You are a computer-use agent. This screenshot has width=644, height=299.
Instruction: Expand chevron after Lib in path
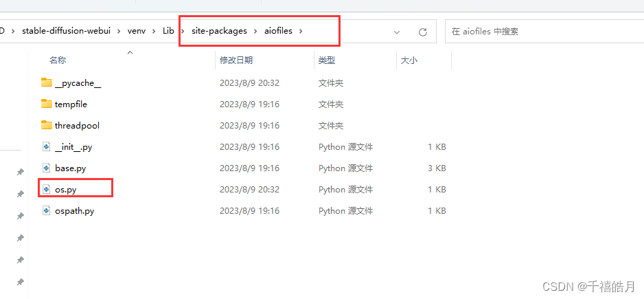pos(183,31)
